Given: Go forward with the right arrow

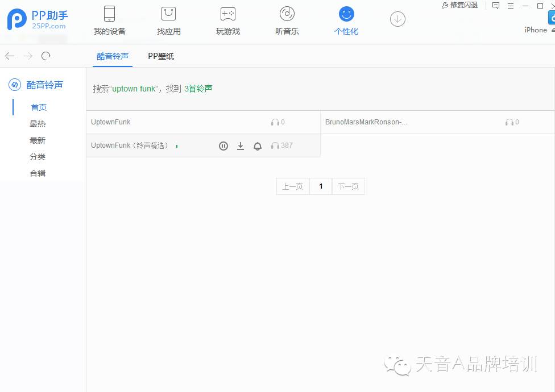Looking at the screenshot, I should [x=28, y=56].
